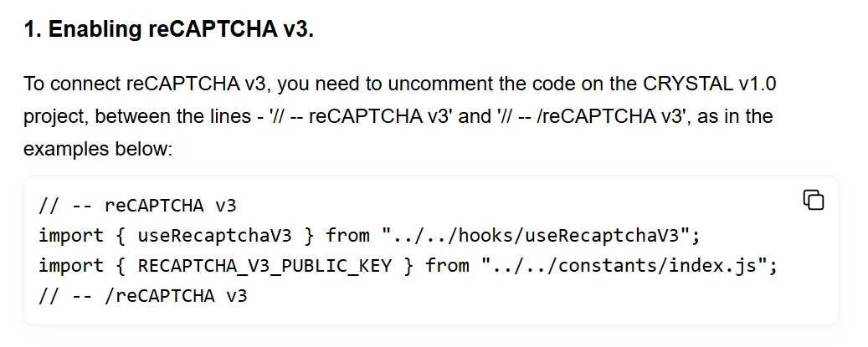Click the word 'project' beginning the second line

tap(55, 117)
